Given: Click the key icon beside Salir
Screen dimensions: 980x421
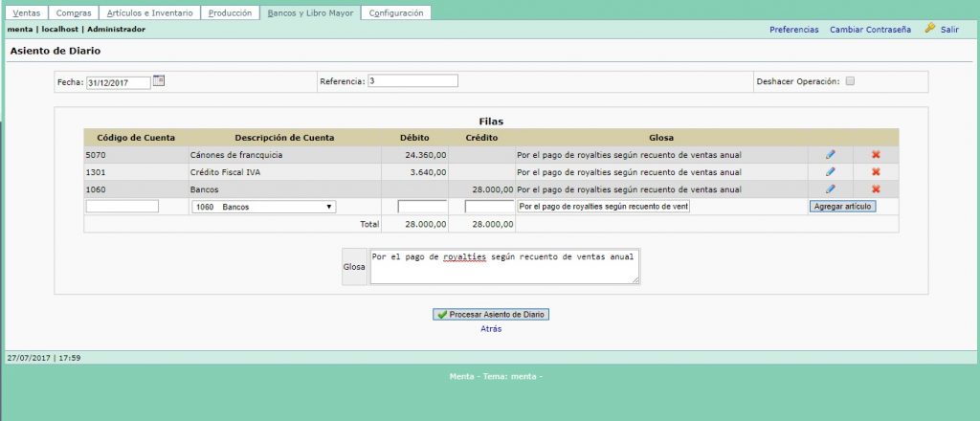Looking at the screenshot, I should (929, 29).
